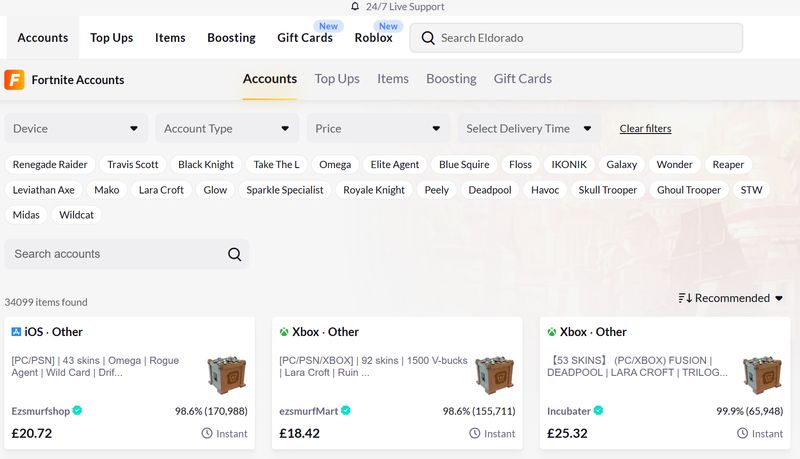
Task: Filter by Skull Trooper tag
Action: 608,190
